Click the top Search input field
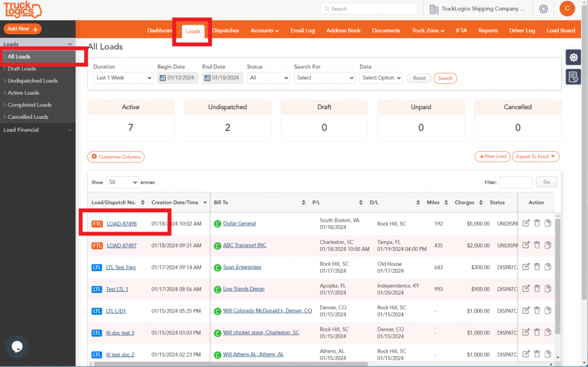The image size is (588, 367). pyautogui.click(x=369, y=9)
